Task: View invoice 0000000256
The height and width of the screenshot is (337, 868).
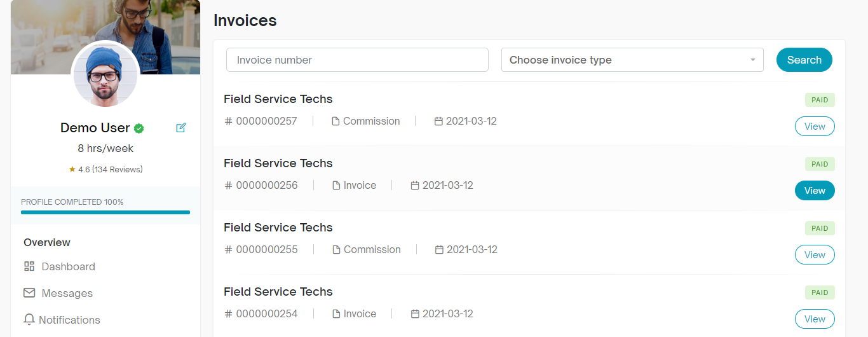Action: click(814, 191)
